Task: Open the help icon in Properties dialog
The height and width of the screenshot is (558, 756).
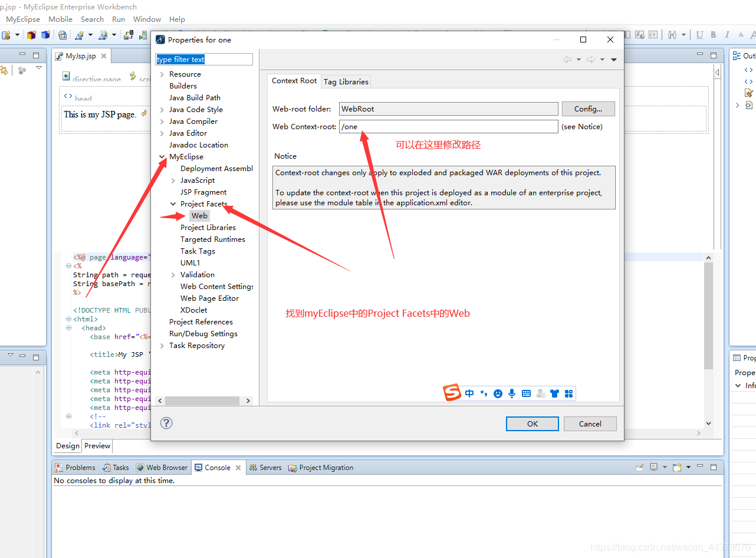Action: coord(166,423)
